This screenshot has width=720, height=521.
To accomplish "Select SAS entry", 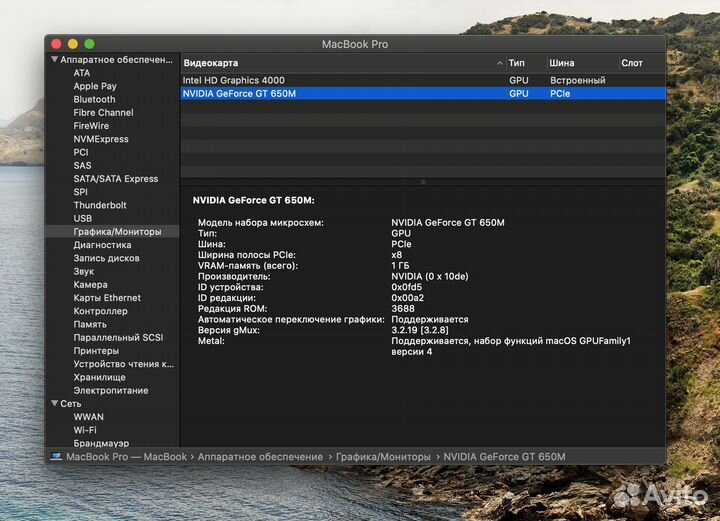I will coord(82,166).
